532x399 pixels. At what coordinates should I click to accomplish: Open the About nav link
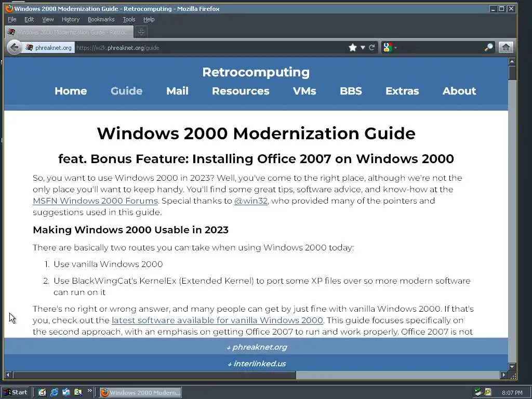(459, 91)
